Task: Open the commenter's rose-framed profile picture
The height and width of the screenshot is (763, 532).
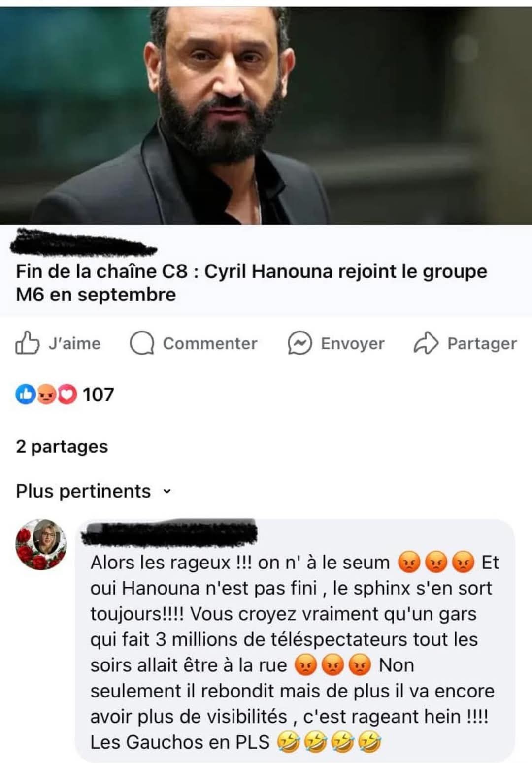Action: (41, 544)
